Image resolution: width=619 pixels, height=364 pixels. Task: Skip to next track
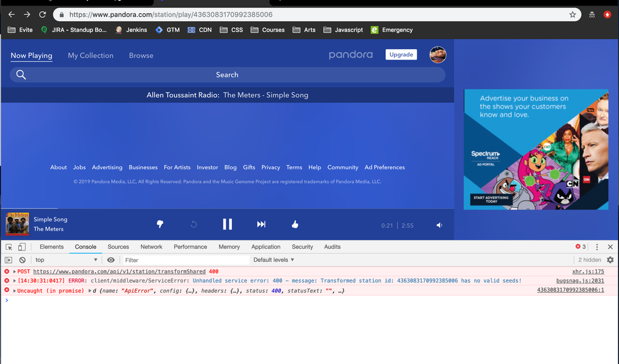pyautogui.click(x=261, y=224)
